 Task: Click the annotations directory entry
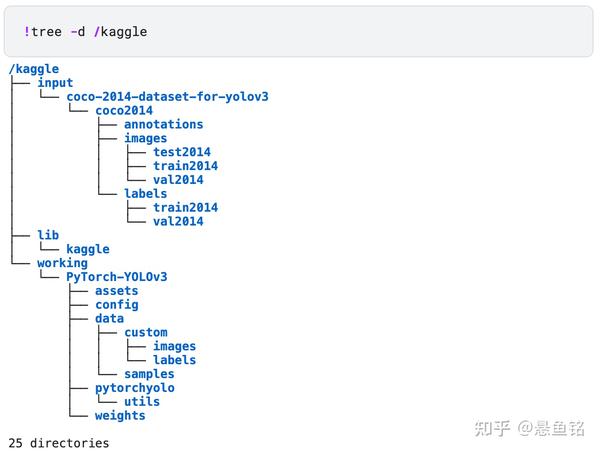[163, 124]
